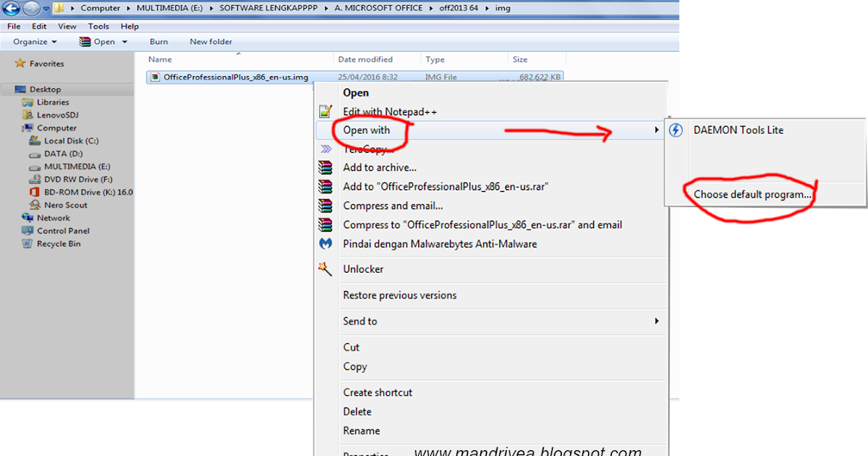
Task: Select DATA (D:) drive in sidebar
Action: coord(63,153)
